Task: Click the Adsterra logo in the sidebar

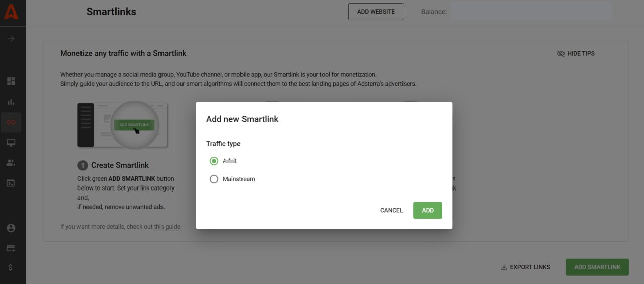Action: [11, 11]
